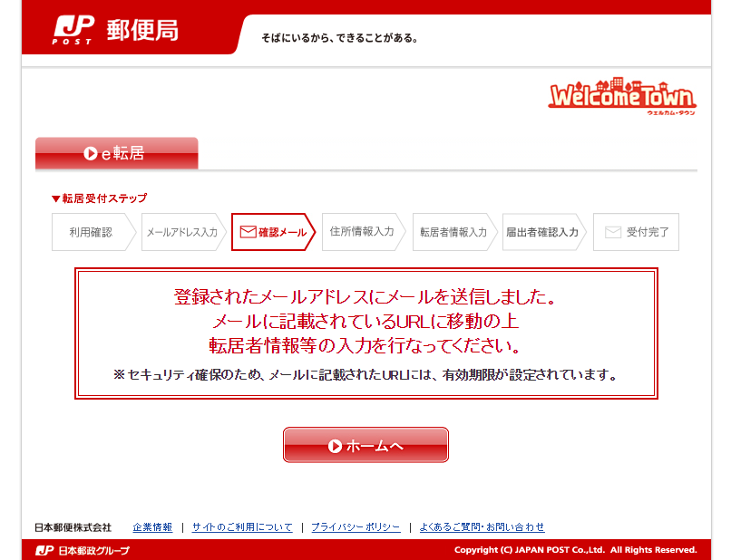Click the 郵便局 header title text
The height and width of the screenshot is (560, 731).
coord(142,31)
